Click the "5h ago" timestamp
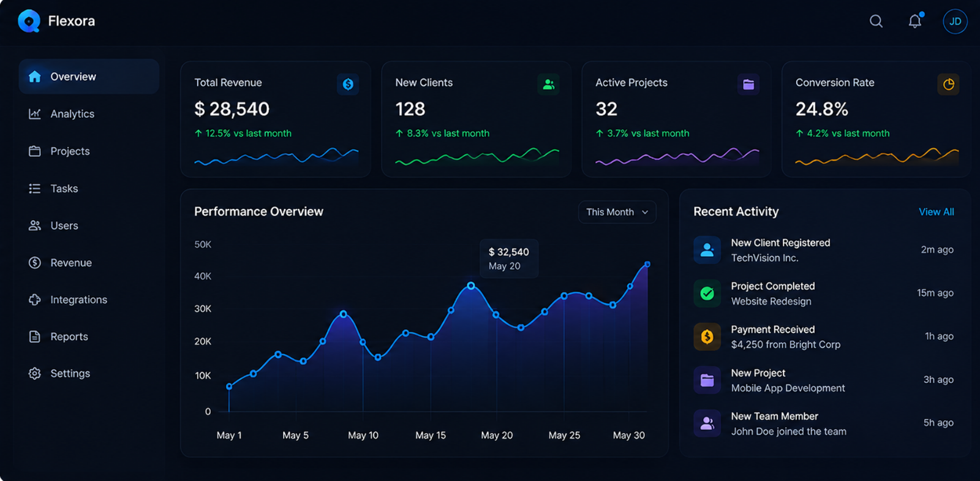The height and width of the screenshot is (481, 980). click(938, 423)
